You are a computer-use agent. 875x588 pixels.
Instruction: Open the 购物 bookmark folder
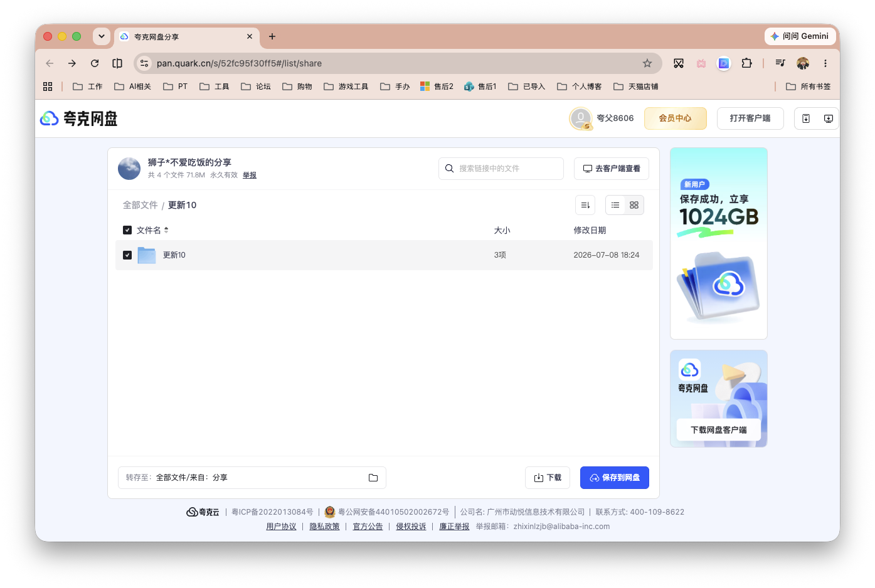point(297,87)
